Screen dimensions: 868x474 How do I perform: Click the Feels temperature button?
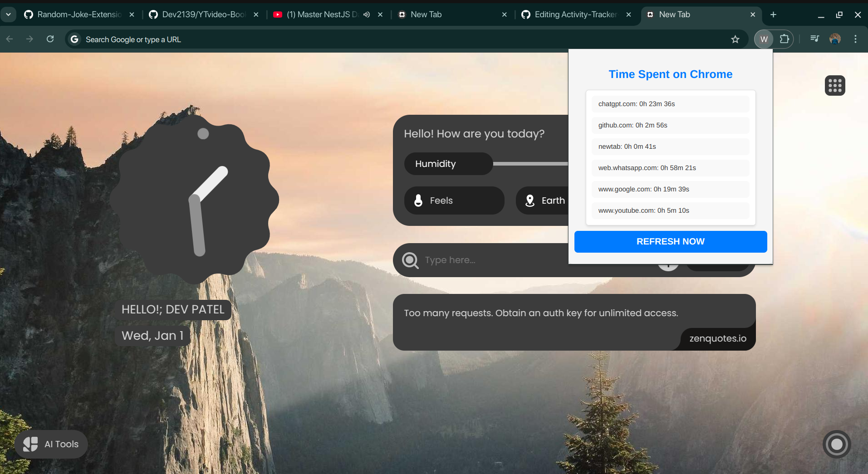tap(454, 200)
